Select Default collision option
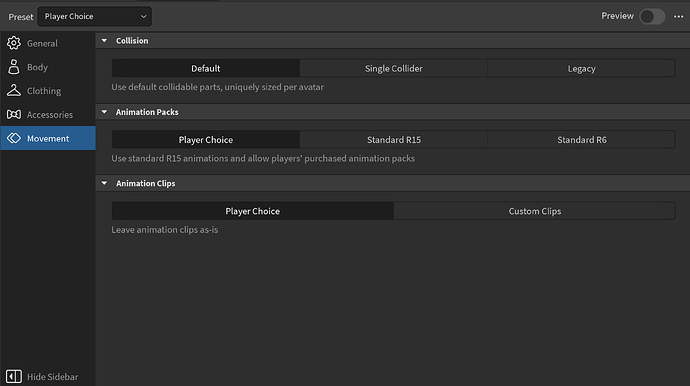 pos(206,68)
